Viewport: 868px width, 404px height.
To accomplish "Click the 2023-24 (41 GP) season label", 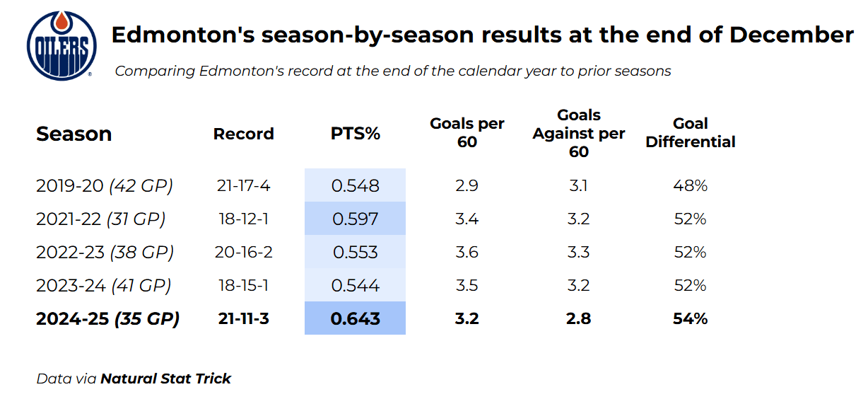I will 104,286.
